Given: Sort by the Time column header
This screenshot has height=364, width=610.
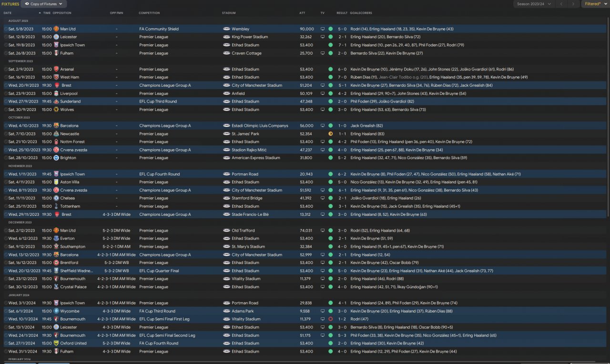Looking at the screenshot, I should 47,13.
